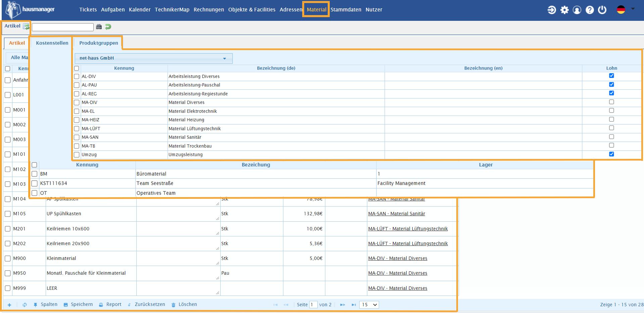Switch to the Produktgruppen tab
The image size is (644, 313).
tap(98, 43)
